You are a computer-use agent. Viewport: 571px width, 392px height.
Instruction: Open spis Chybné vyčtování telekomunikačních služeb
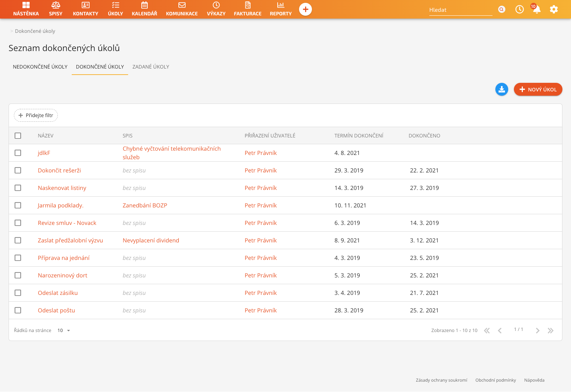pos(172,153)
